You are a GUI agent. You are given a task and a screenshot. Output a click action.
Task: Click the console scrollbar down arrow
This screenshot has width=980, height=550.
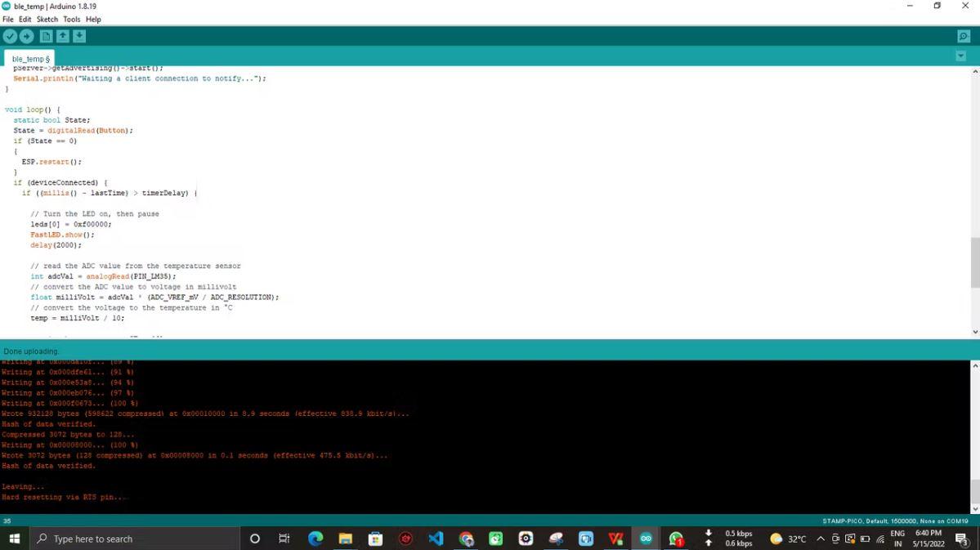pos(975,509)
